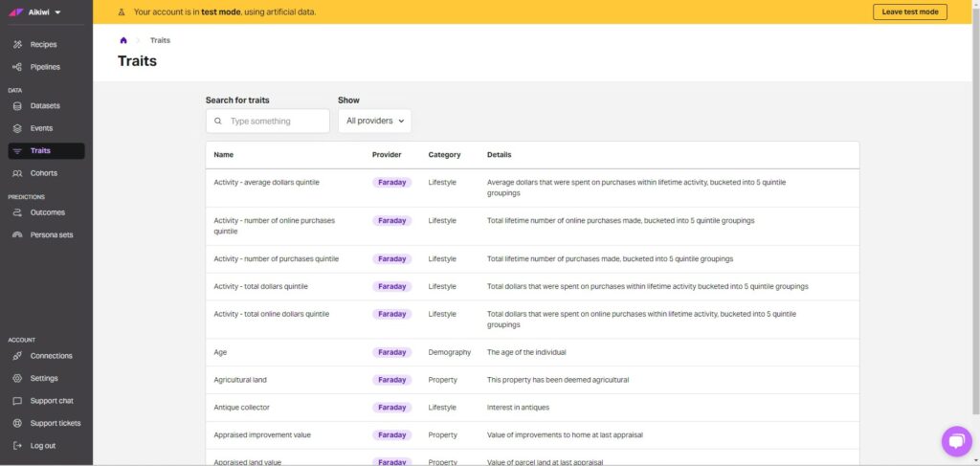Viewport: 980px width, 466px height.
Task: Click the Events layers icon
Action: (17, 128)
